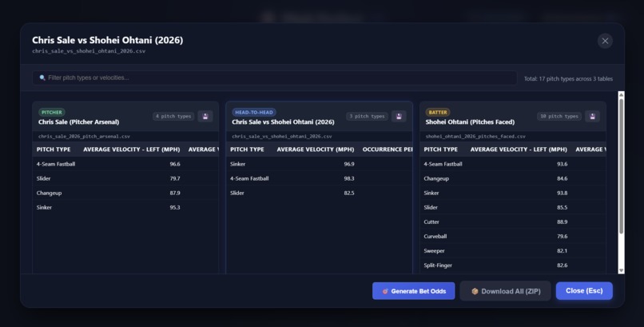Click the Generate Bet Odds button
This screenshot has height=327, width=644.
(414, 291)
